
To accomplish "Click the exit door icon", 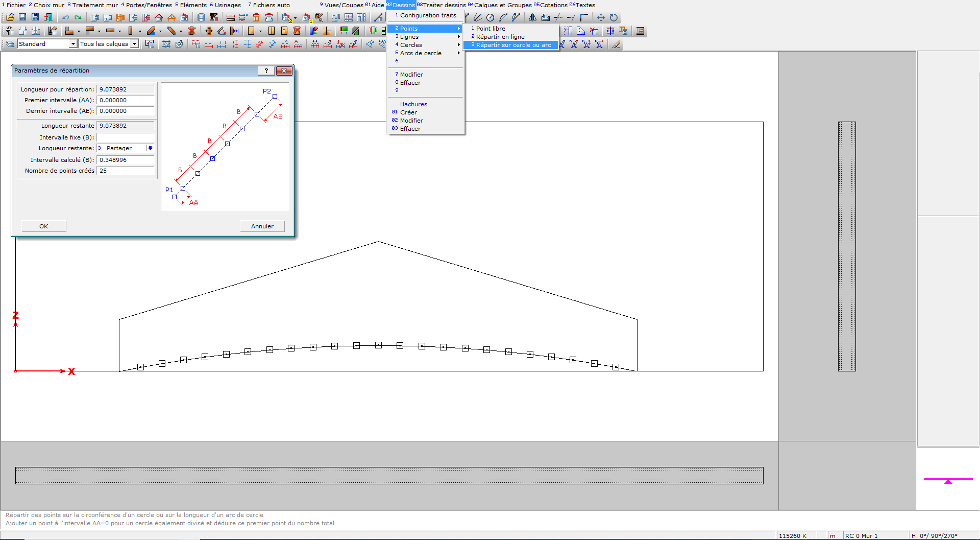I will (x=48, y=17).
